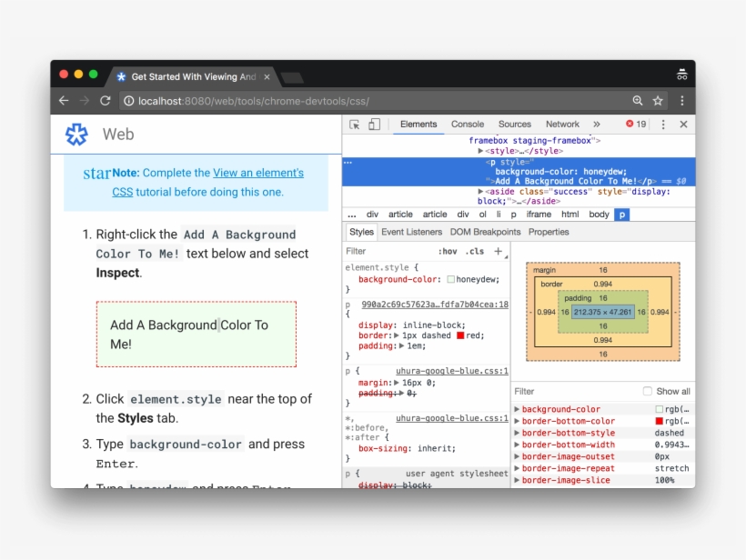Toggle .cls class editor
The width and height of the screenshot is (746, 560).
point(472,251)
